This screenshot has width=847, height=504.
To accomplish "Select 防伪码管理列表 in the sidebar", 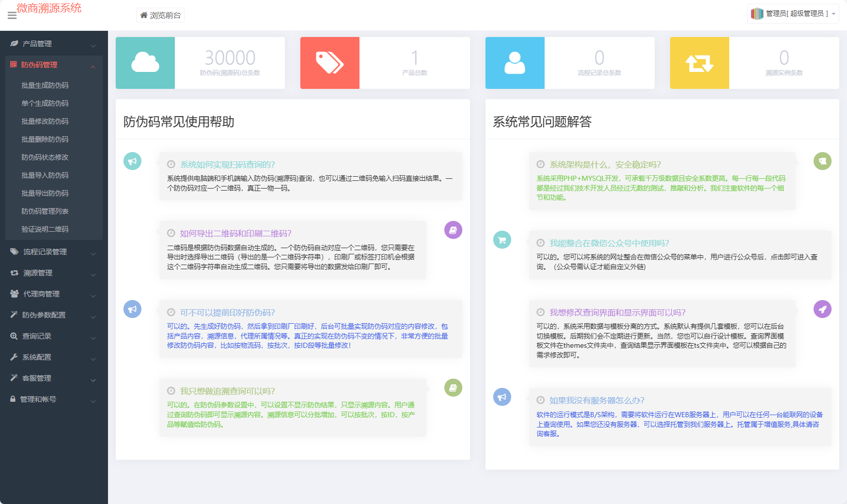I will [x=45, y=211].
